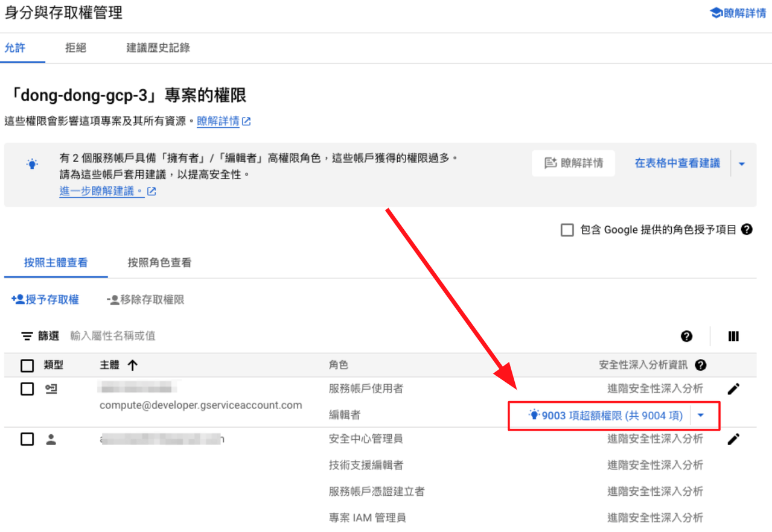Click the lightbulb icon in the recommendation banner

click(32, 163)
